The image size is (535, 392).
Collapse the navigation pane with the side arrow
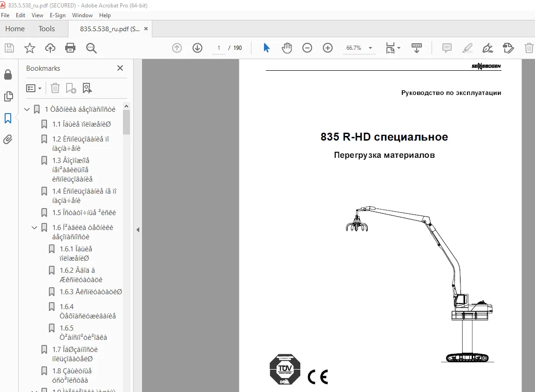tap(138, 230)
